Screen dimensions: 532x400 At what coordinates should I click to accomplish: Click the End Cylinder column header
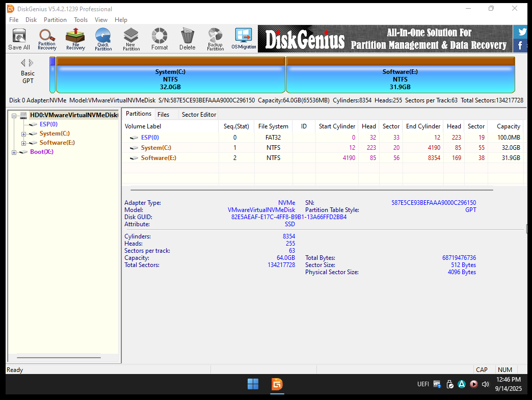[x=423, y=126]
